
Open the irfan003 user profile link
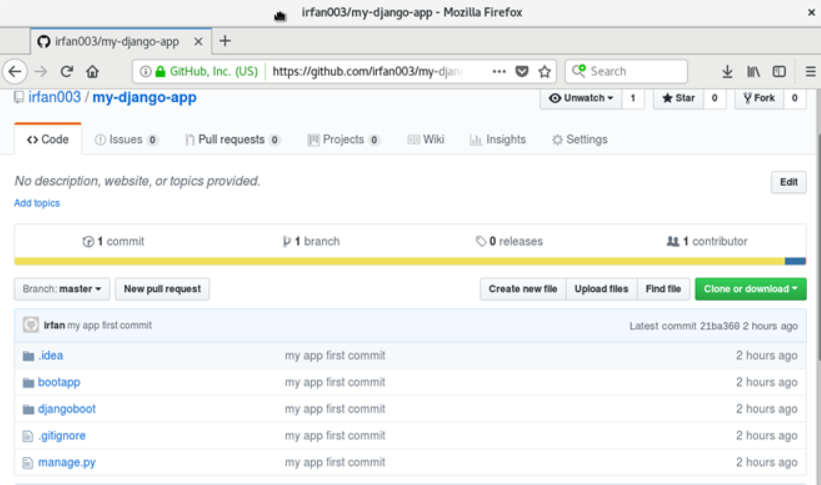[54, 97]
